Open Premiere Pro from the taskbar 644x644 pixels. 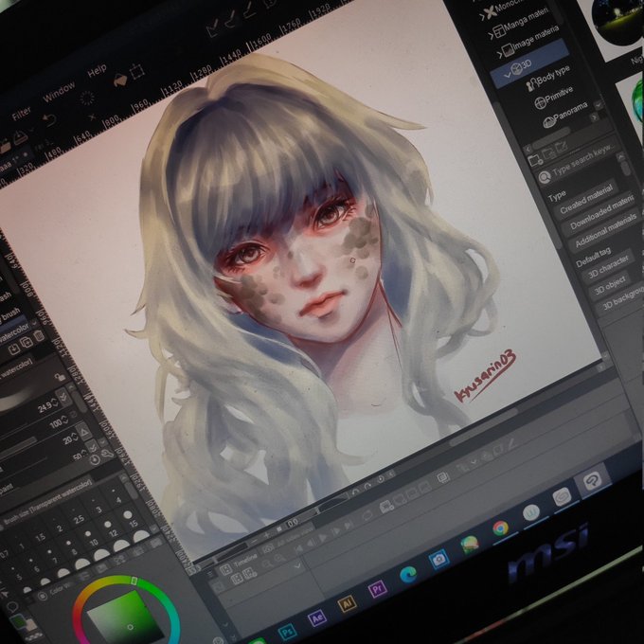pyautogui.click(x=377, y=590)
